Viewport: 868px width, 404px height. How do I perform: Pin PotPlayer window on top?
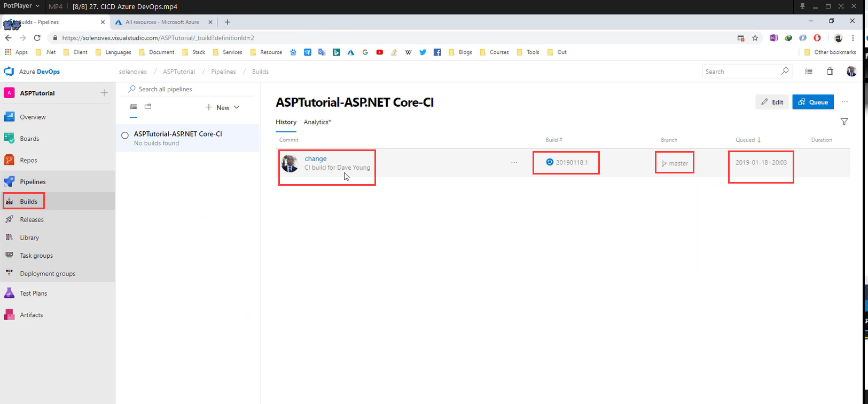(802, 6)
